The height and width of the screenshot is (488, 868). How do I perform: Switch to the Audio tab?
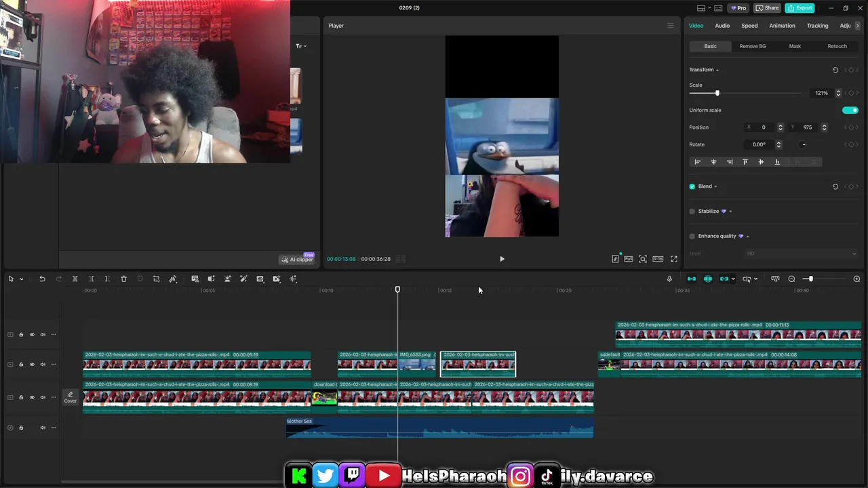[x=722, y=26]
